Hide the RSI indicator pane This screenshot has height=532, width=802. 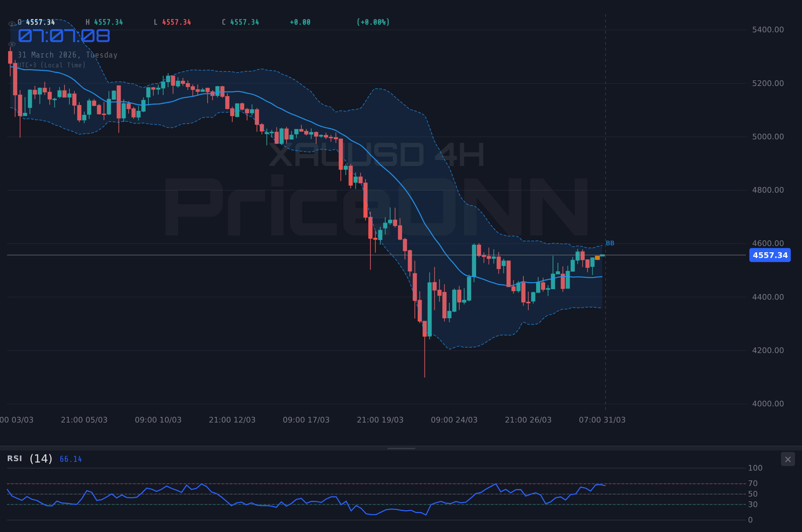(x=788, y=459)
